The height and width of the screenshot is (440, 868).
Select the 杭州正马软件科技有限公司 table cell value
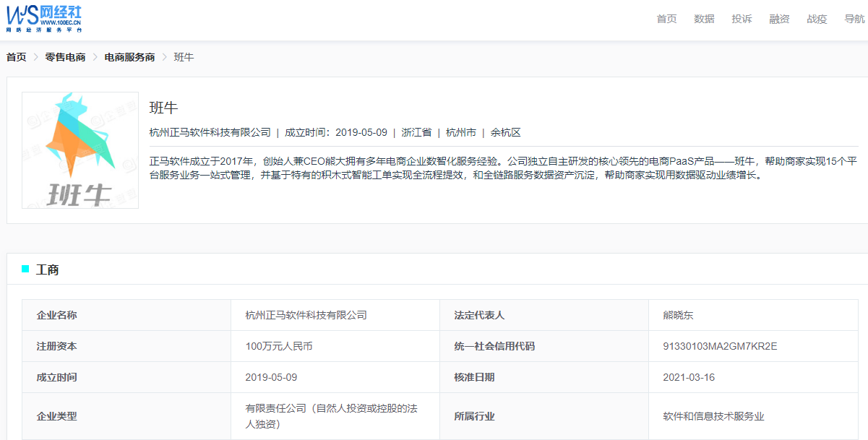[x=306, y=315]
